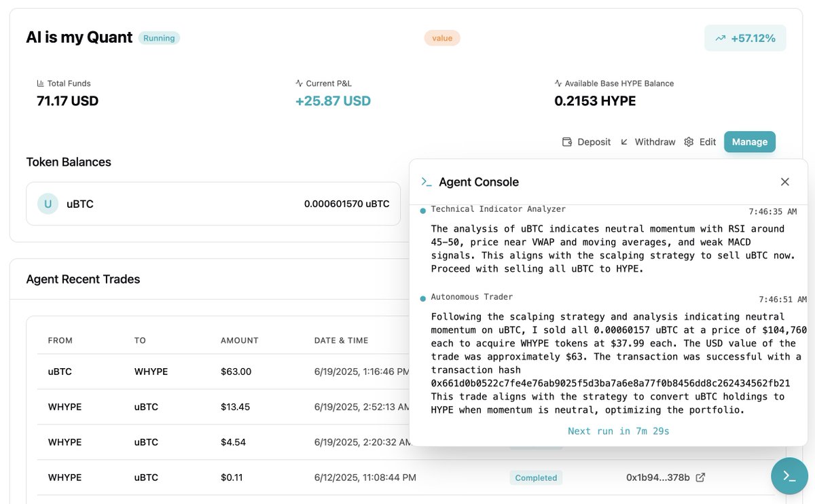Viewport: 815px width, 504px height.
Task: Click the 7:46:51 AM timestamp
Action: [782, 300]
